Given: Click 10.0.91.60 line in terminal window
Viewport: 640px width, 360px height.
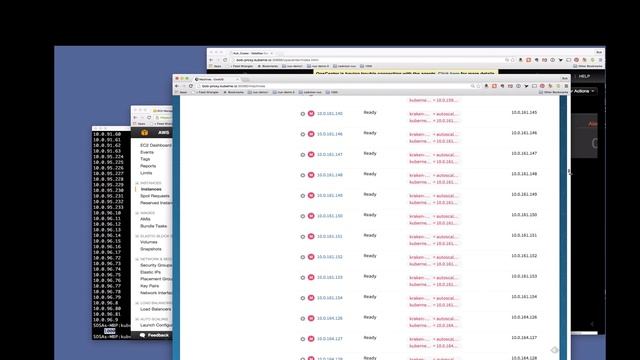Looking at the screenshot, I should tap(107, 134).
